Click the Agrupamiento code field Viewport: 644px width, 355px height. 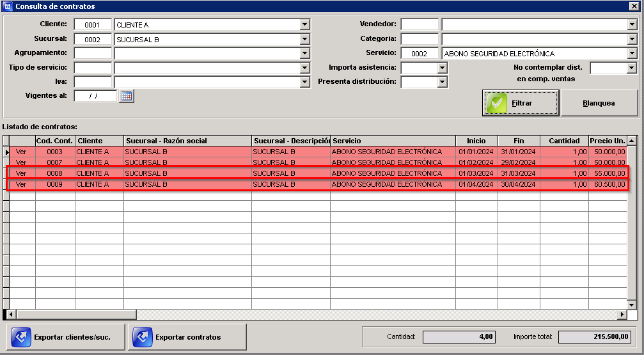tap(93, 54)
